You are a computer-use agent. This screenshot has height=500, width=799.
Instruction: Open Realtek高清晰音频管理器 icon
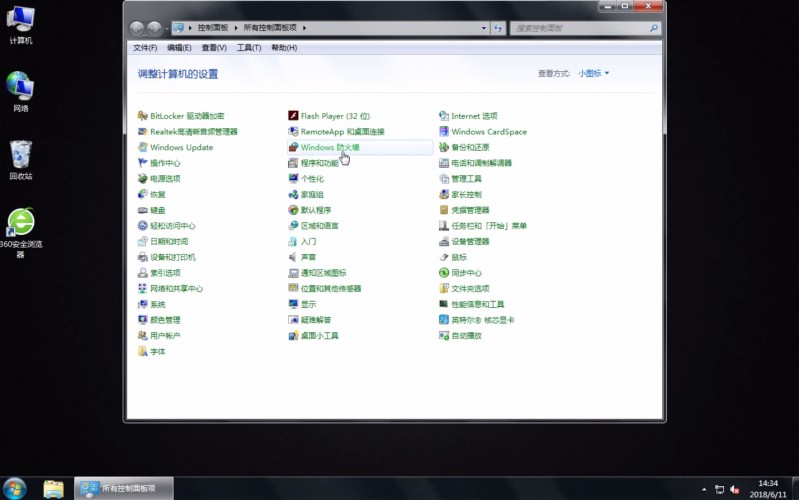point(143,131)
